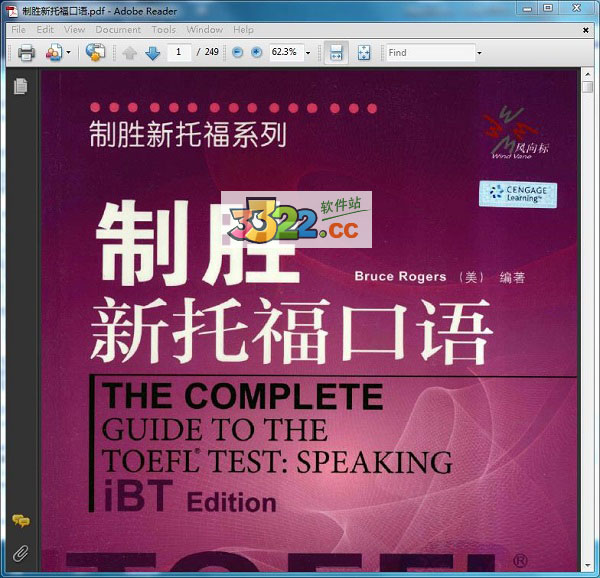Click the iBT Edition text
This screenshot has height=578, width=600.
click(190, 497)
